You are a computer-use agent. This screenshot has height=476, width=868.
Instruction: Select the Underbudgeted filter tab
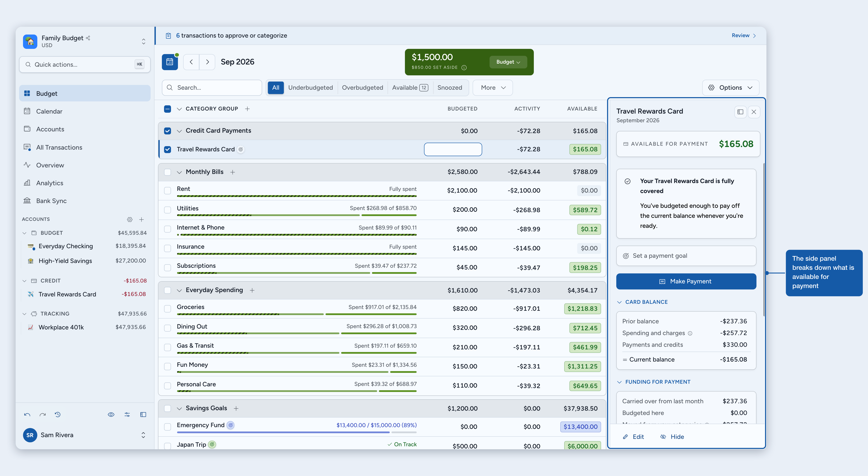pos(310,88)
